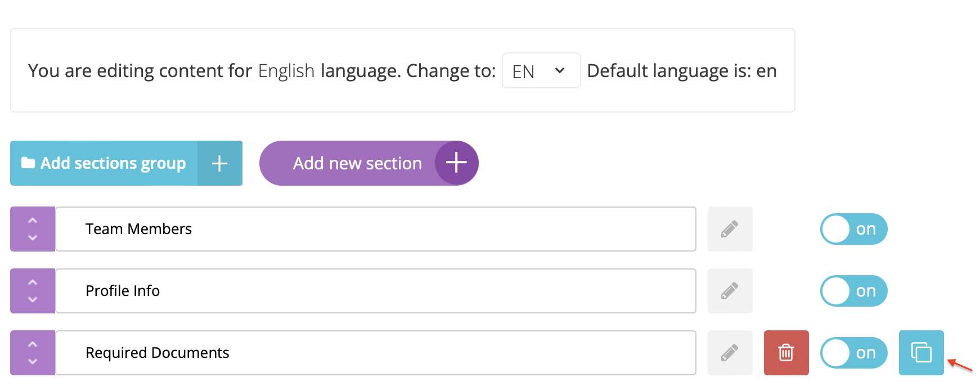980x386 pixels.
Task: Click into the Team Members name field
Action: 376,229
